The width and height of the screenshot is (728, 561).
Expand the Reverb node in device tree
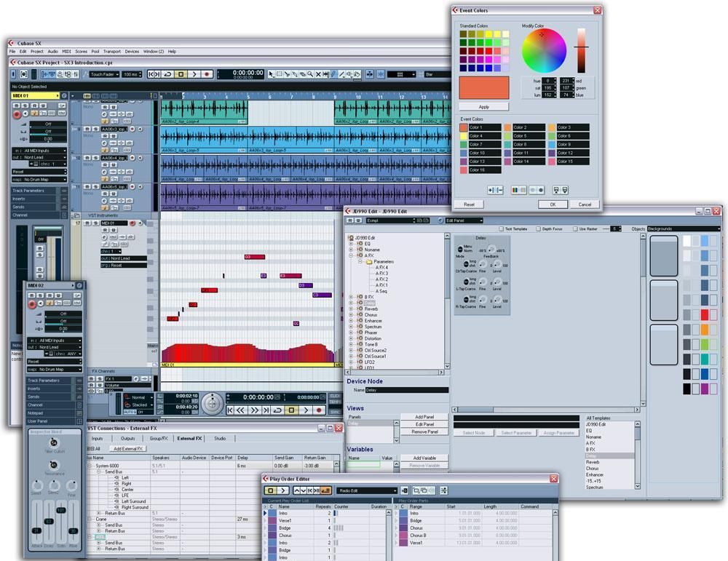tap(351, 309)
